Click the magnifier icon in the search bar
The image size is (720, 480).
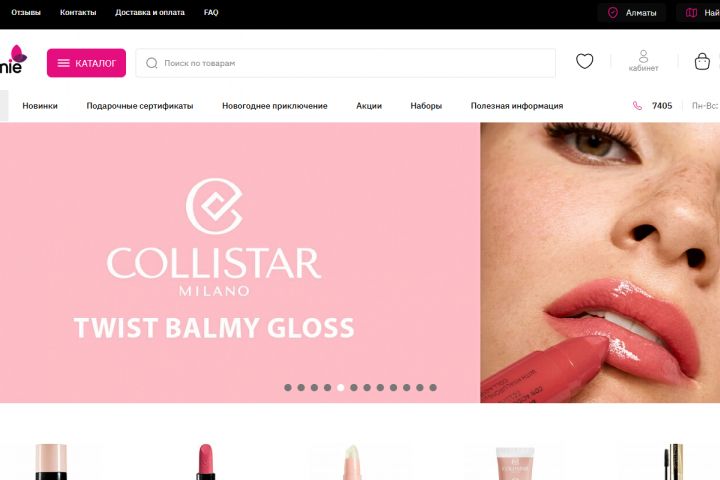(152, 63)
